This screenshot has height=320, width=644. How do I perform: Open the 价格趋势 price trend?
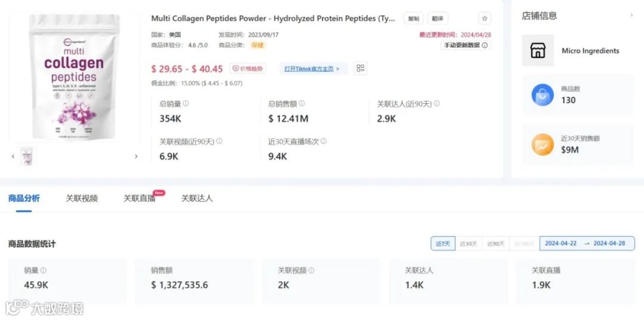pos(247,69)
